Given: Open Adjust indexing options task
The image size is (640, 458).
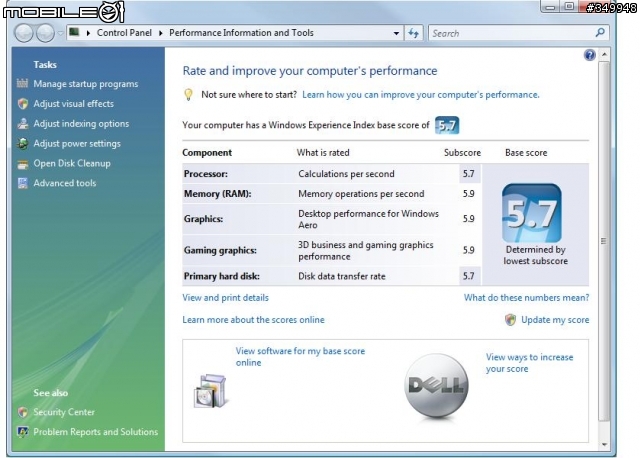Looking at the screenshot, I should click(x=81, y=124).
